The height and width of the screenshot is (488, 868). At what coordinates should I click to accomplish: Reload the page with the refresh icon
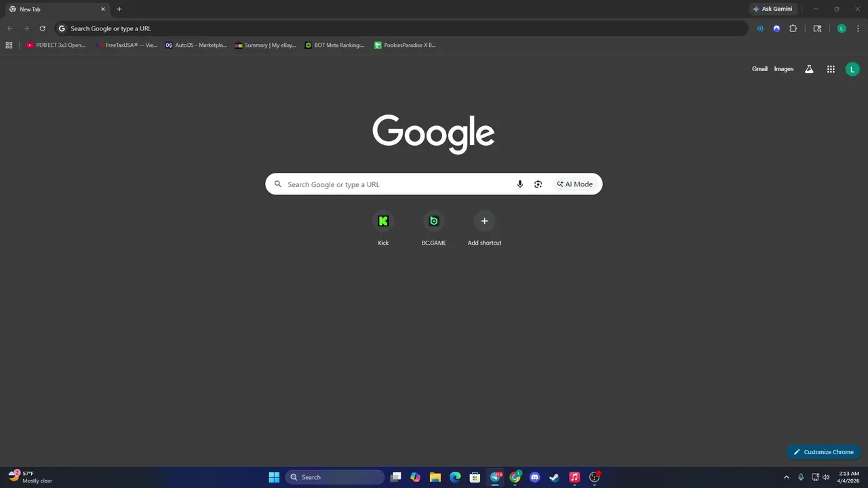click(42, 28)
